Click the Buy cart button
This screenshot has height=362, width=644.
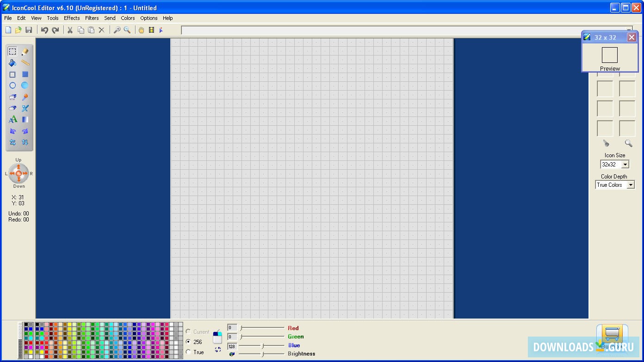[x=612, y=337]
